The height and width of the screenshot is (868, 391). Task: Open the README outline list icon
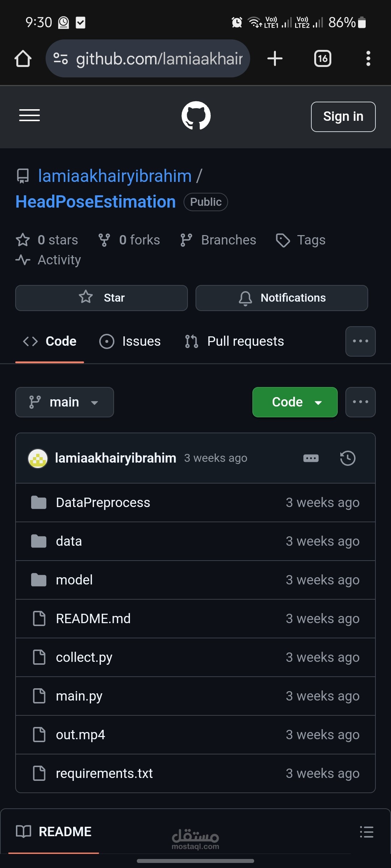(366, 832)
